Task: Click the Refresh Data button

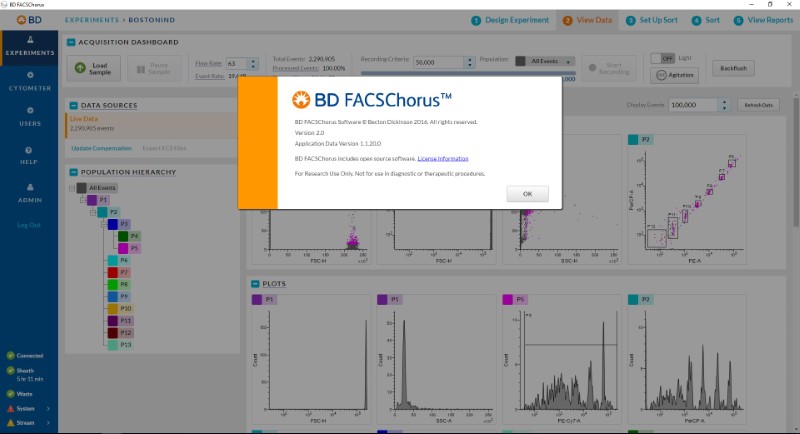Action: [758, 105]
